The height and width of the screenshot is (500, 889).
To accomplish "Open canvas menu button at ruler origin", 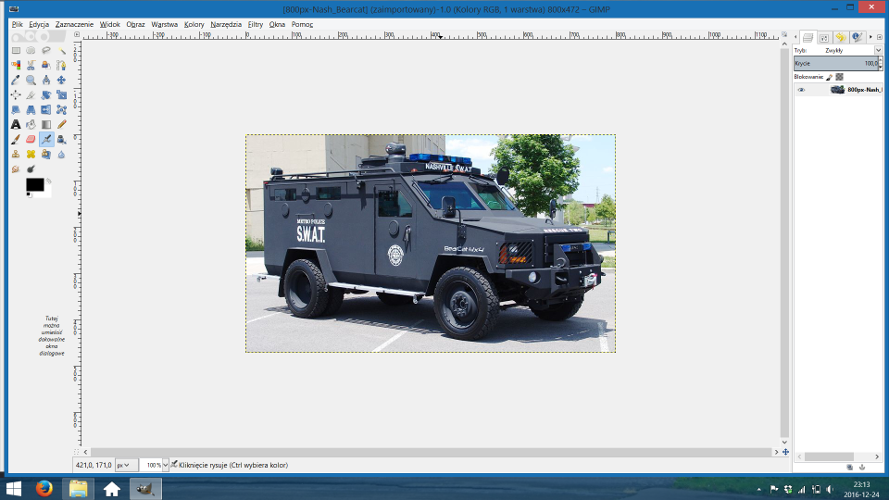I will pos(77,35).
